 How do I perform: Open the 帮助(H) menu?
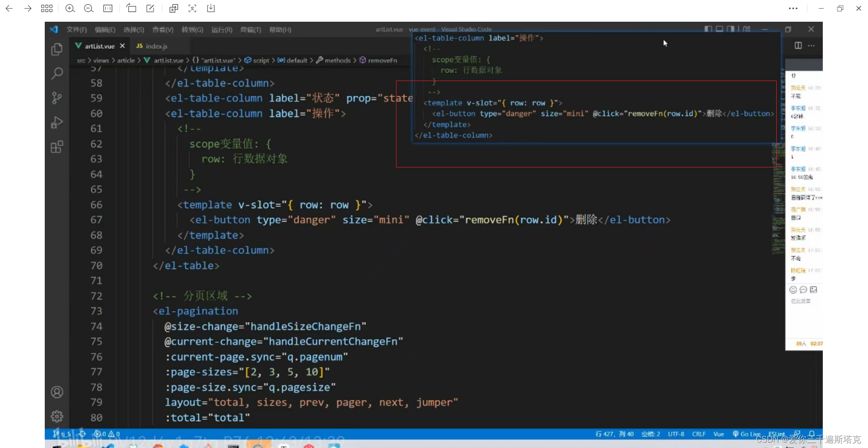280,29
